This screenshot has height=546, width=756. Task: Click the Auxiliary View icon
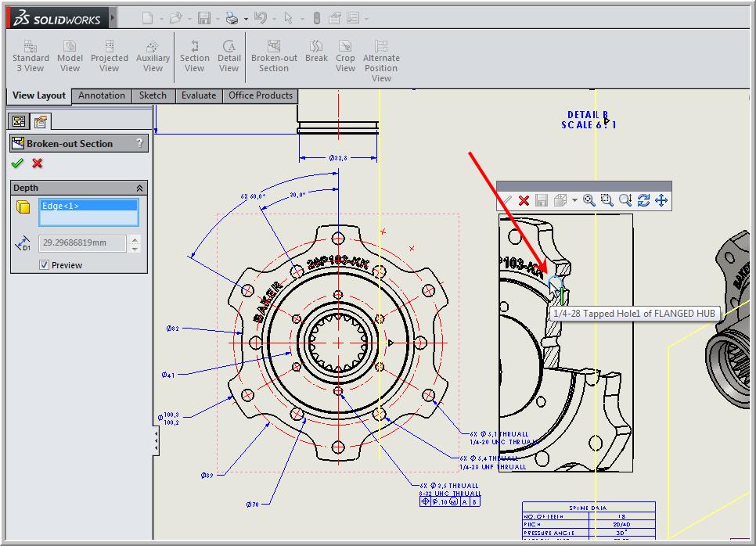(x=153, y=56)
